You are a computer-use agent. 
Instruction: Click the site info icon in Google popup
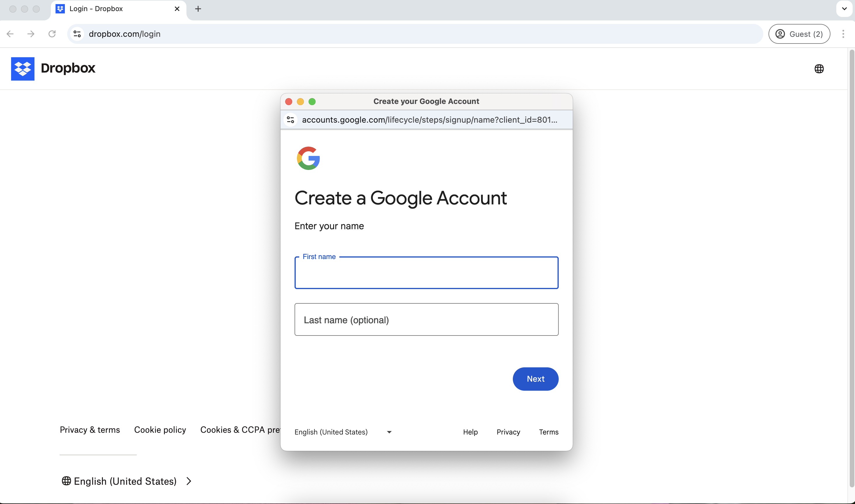[x=290, y=120]
